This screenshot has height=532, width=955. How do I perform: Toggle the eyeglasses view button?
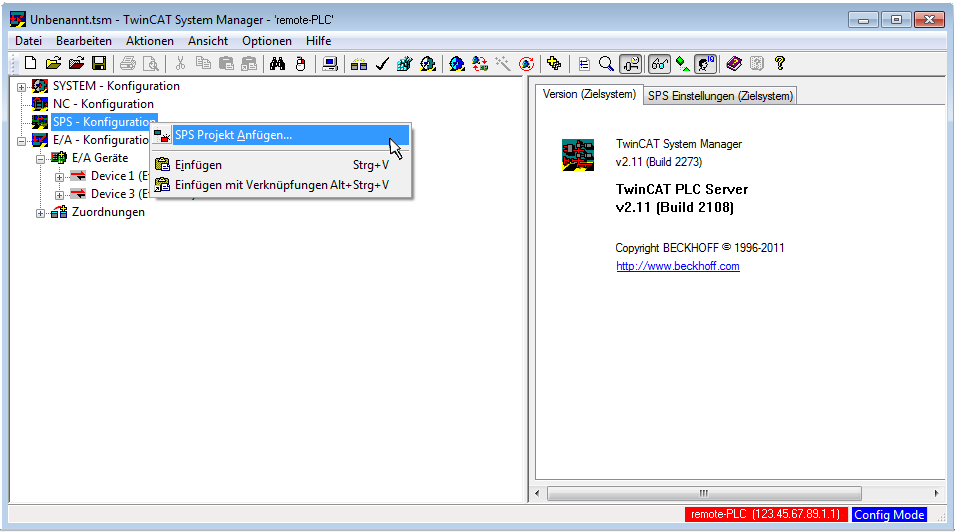pos(659,64)
